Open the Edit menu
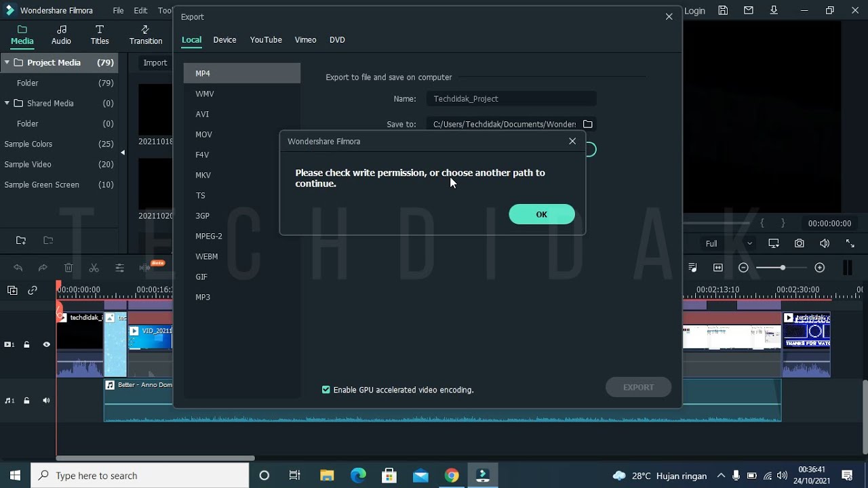 (140, 11)
